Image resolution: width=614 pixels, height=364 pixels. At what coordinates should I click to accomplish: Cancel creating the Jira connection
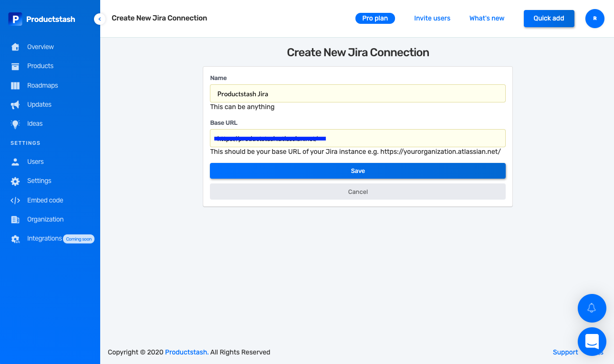pyautogui.click(x=358, y=192)
